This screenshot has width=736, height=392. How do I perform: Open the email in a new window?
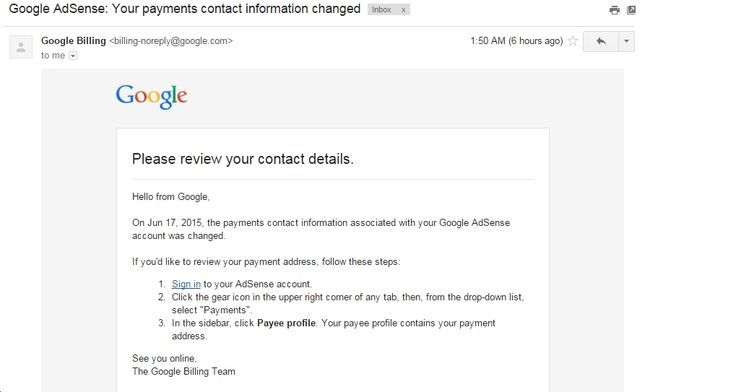(x=631, y=10)
